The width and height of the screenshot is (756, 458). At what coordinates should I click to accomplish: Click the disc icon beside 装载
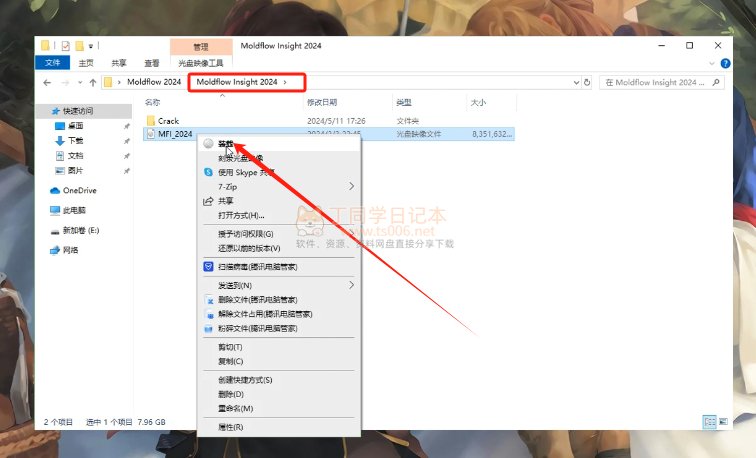point(208,144)
